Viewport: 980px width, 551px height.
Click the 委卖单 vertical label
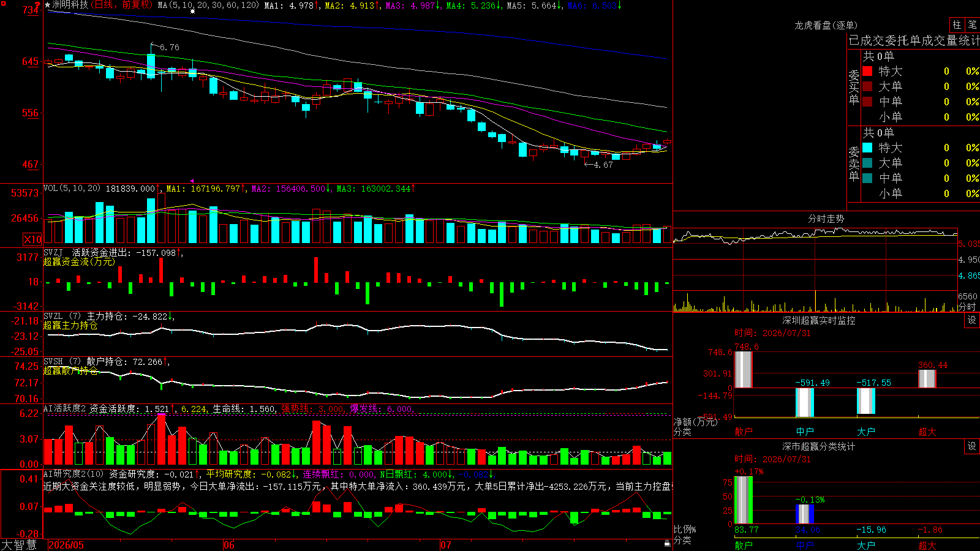point(854,163)
